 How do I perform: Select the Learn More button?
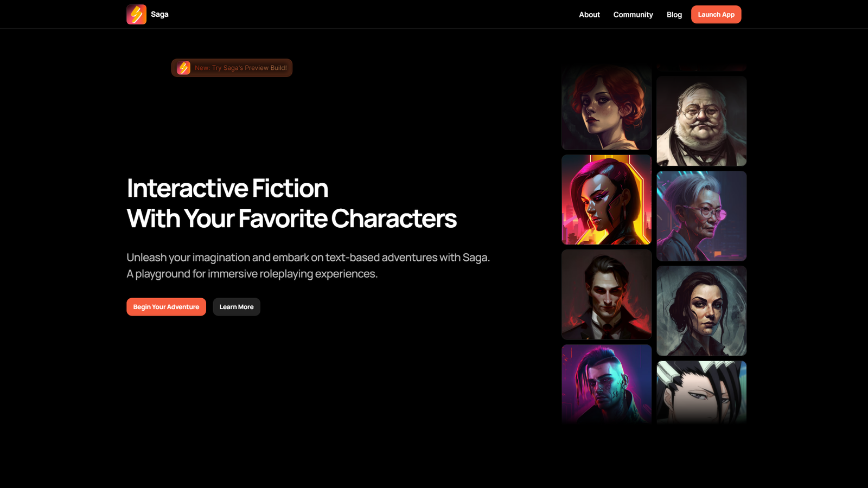[x=237, y=307]
